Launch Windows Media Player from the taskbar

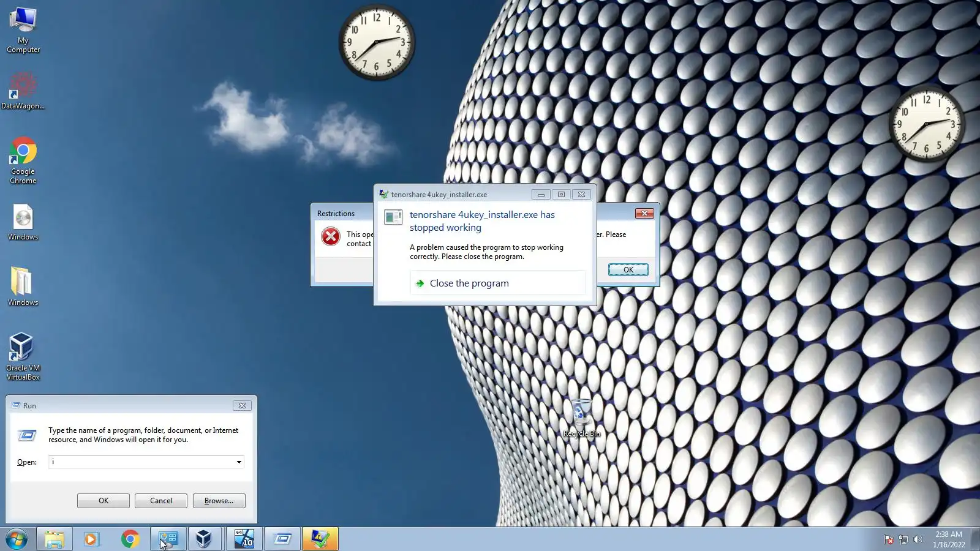click(91, 539)
